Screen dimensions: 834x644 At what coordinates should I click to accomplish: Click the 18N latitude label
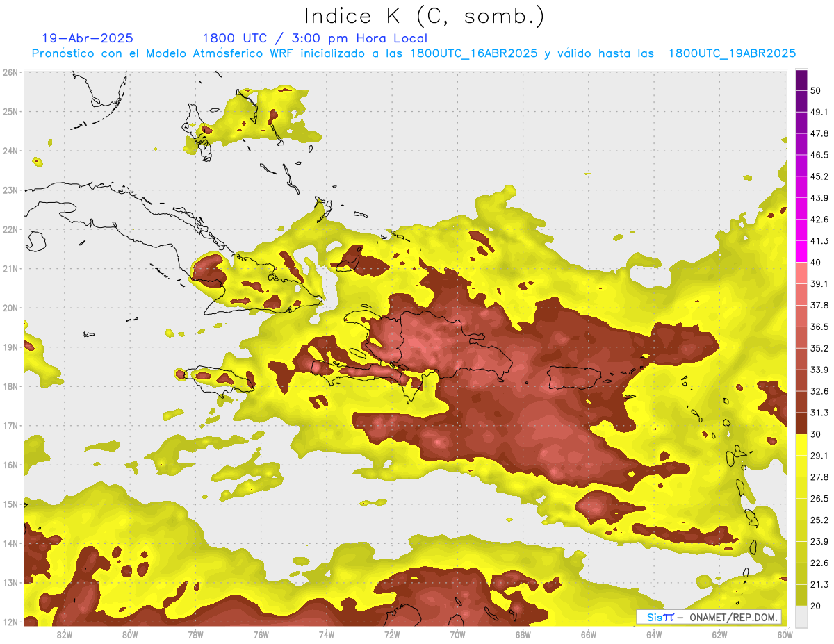[x=10, y=386]
